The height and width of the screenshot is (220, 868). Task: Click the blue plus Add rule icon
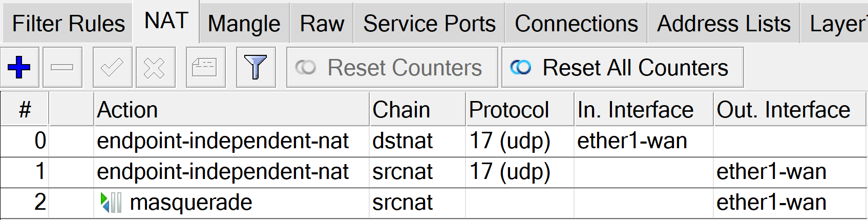(19, 67)
